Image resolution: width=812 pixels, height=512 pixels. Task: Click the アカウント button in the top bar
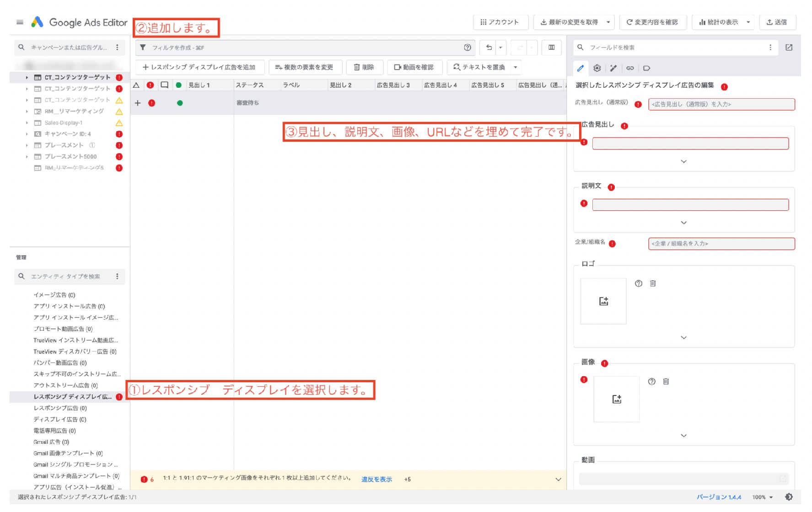[x=500, y=22]
